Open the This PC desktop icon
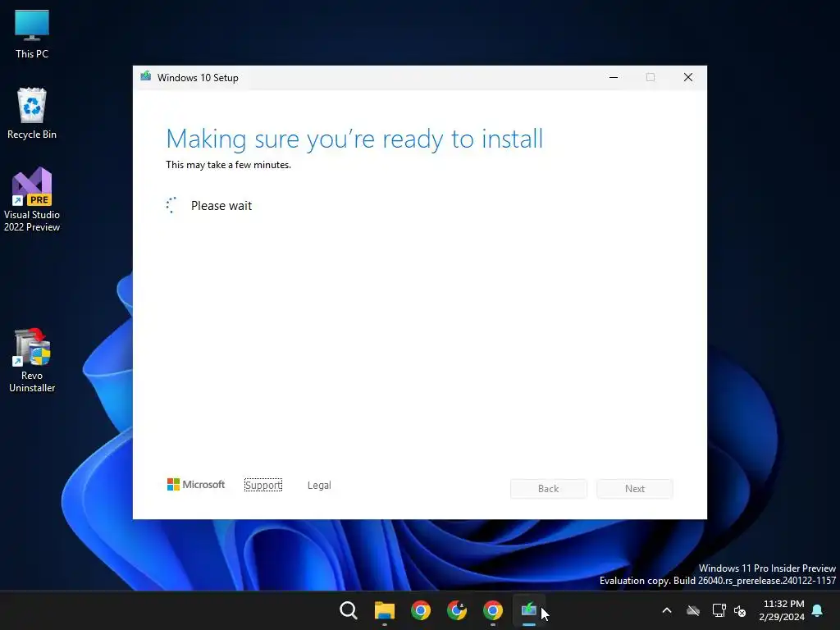The width and height of the screenshot is (840, 630). [32, 34]
